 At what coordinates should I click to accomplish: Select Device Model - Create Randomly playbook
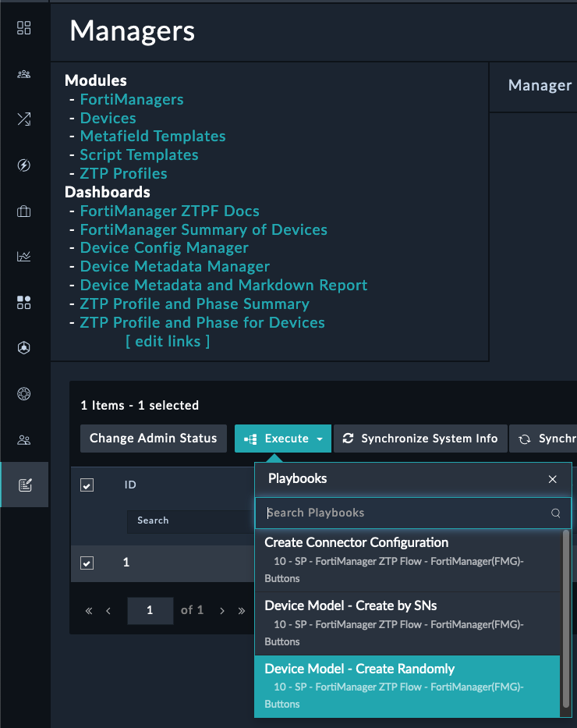408,686
